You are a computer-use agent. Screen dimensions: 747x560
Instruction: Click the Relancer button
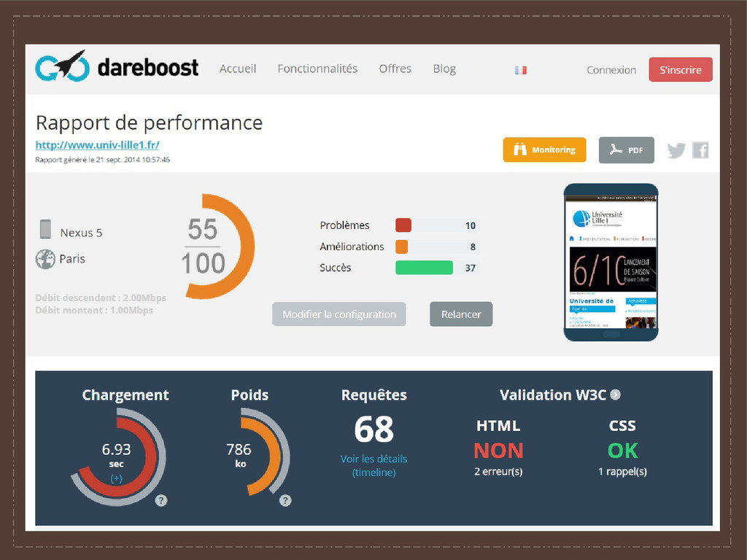click(461, 314)
